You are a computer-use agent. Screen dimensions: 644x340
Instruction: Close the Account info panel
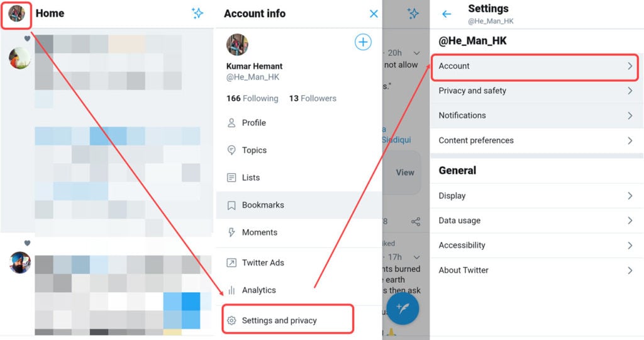coord(374,14)
